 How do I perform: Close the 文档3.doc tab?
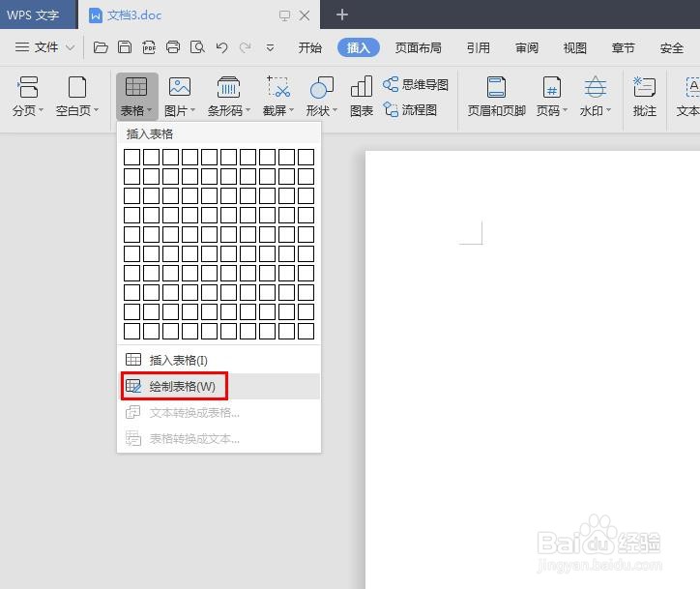coord(305,15)
